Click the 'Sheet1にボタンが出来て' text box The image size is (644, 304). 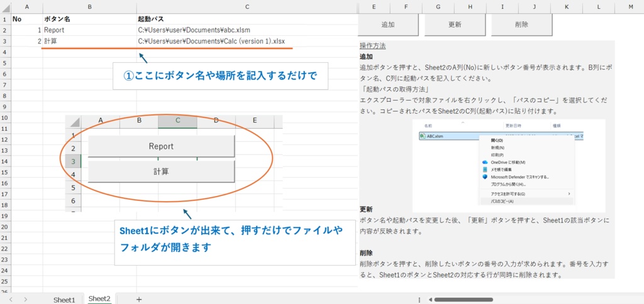pos(234,242)
